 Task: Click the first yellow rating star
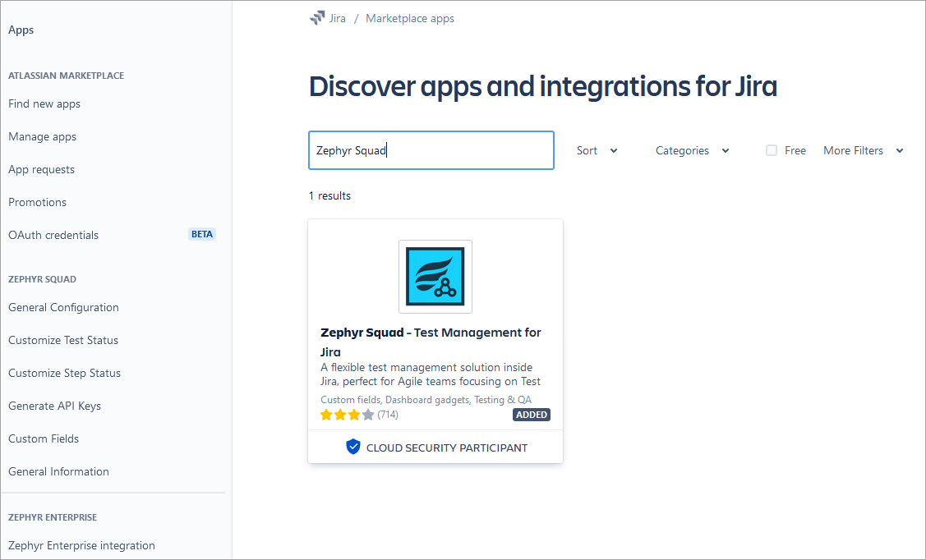pyautogui.click(x=325, y=415)
